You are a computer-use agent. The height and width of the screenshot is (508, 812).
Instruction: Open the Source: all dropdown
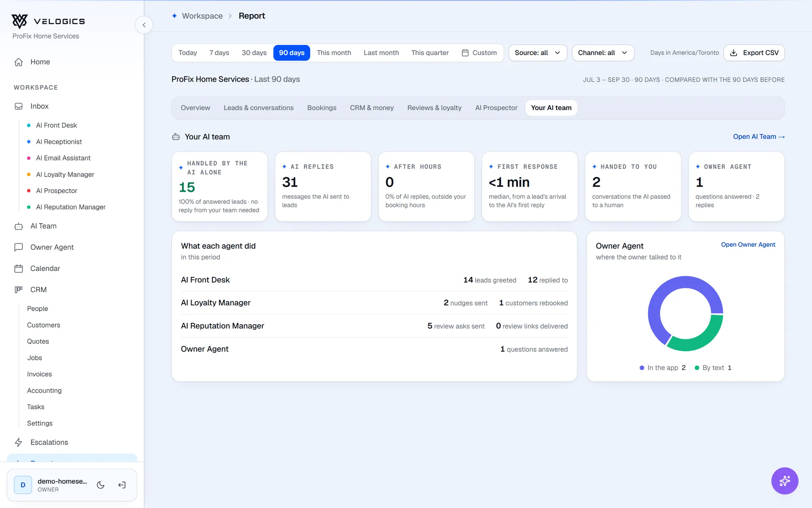tap(538, 53)
